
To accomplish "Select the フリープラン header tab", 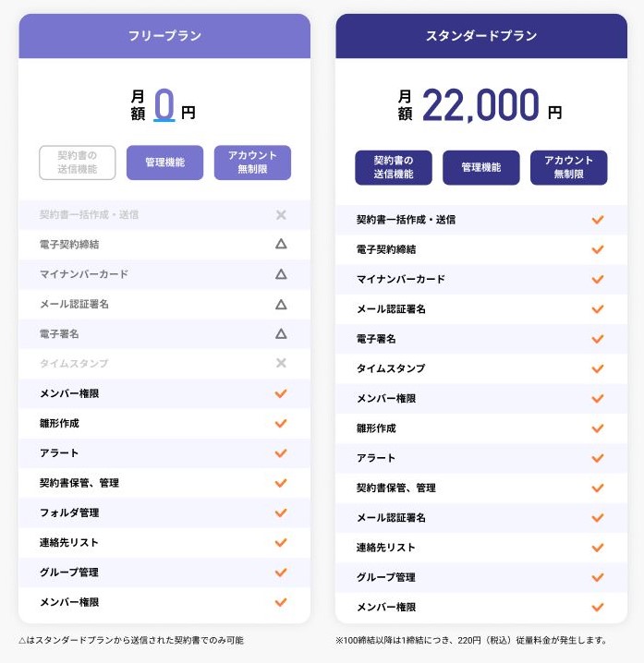I will coord(164,36).
